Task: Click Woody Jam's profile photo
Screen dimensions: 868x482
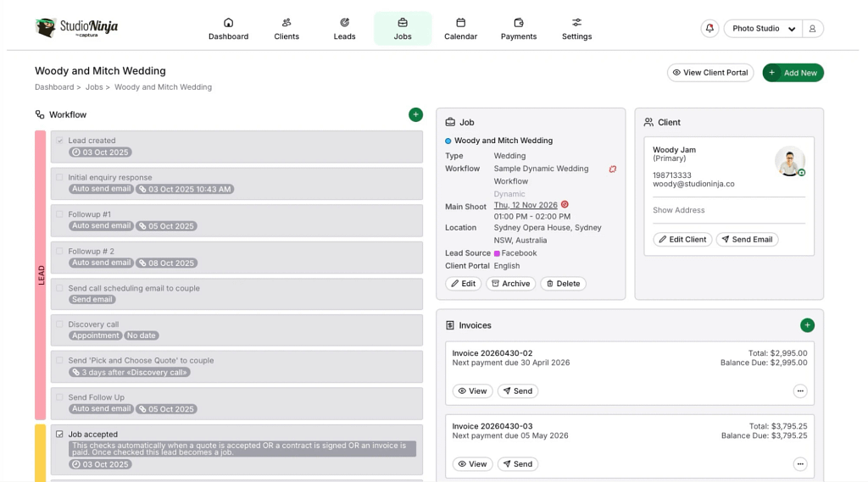Action: [790, 162]
